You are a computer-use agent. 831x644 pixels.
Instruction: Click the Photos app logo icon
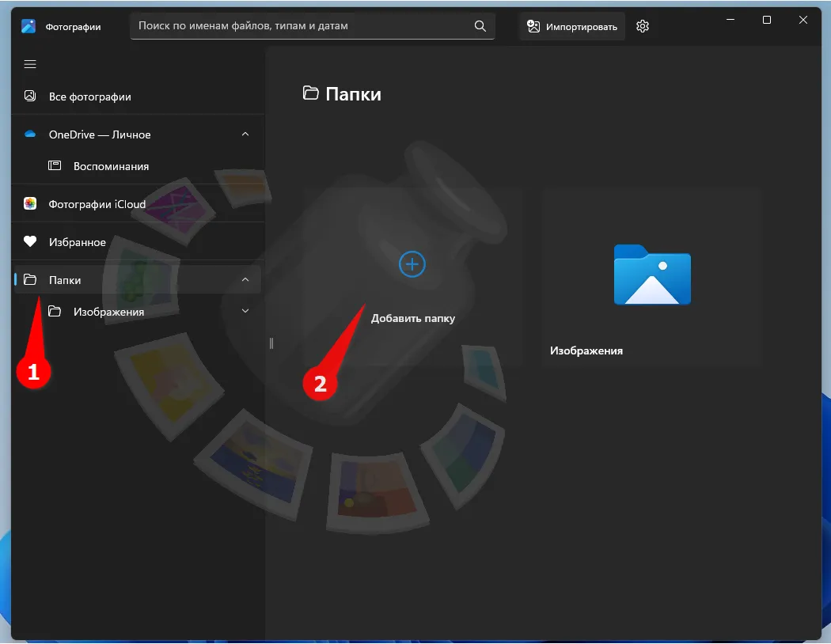click(29, 26)
